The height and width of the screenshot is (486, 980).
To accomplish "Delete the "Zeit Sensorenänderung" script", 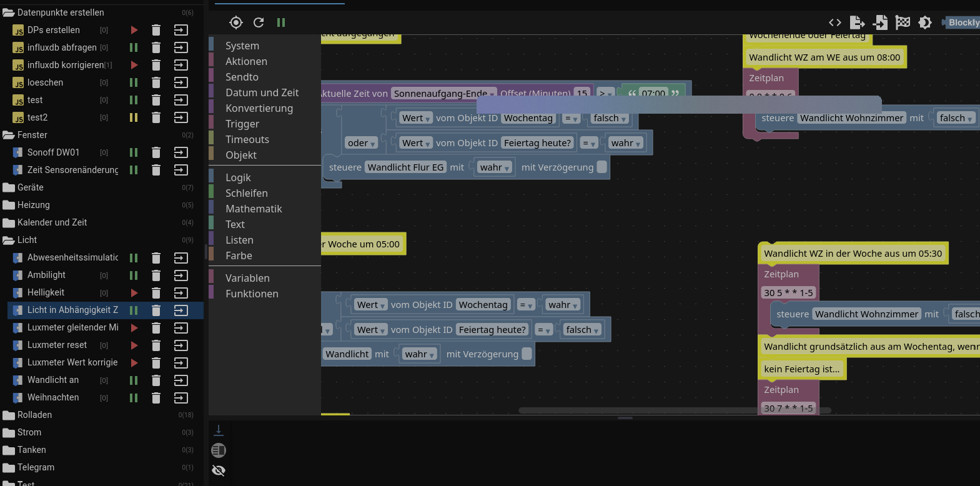I will [156, 170].
